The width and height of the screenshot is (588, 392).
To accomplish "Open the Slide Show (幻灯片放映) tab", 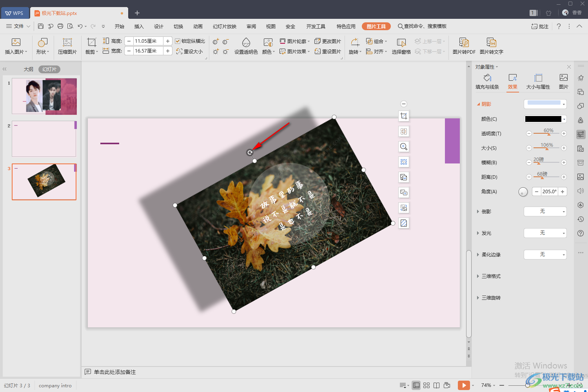I will tap(225, 26).
